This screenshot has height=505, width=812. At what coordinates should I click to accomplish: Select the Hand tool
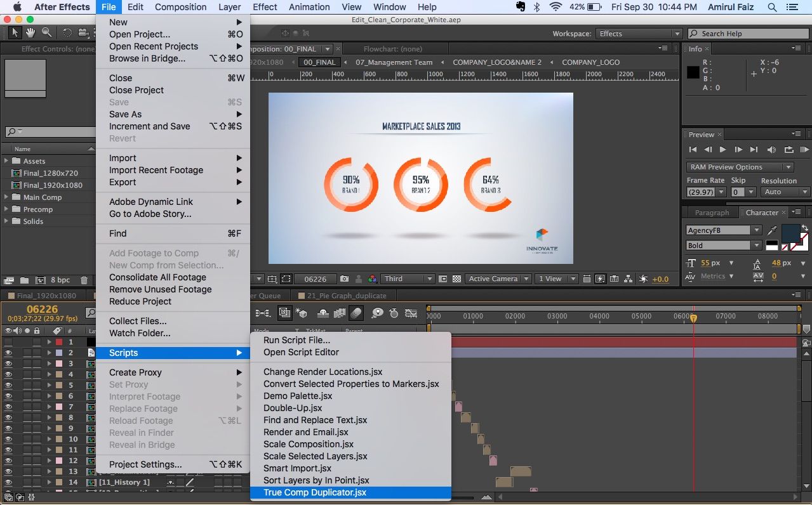[x=30, y=32]
